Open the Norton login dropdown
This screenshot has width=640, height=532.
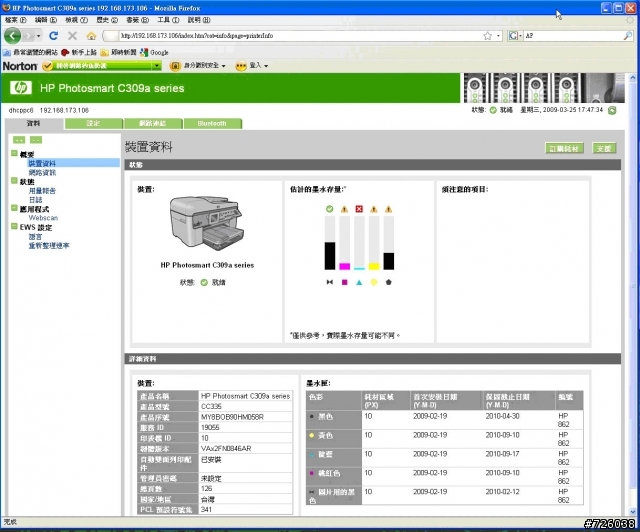click(x=252, y=66)
